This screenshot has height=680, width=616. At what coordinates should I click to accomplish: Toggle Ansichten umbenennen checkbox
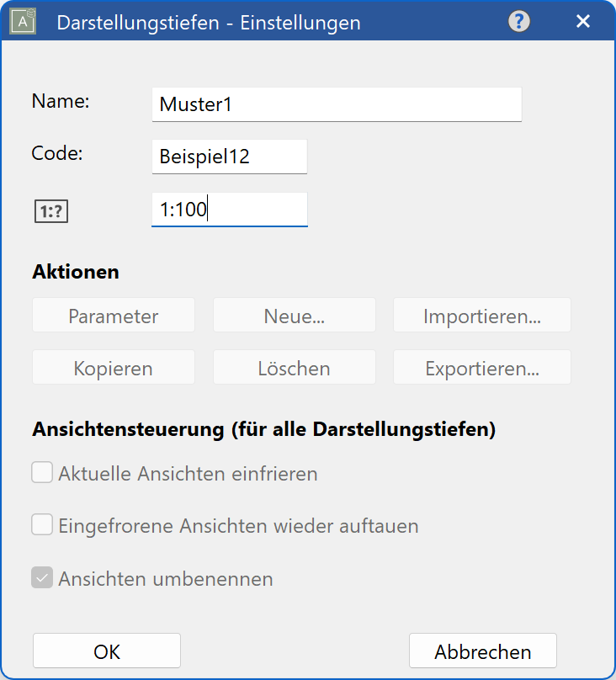click(41, 578)
